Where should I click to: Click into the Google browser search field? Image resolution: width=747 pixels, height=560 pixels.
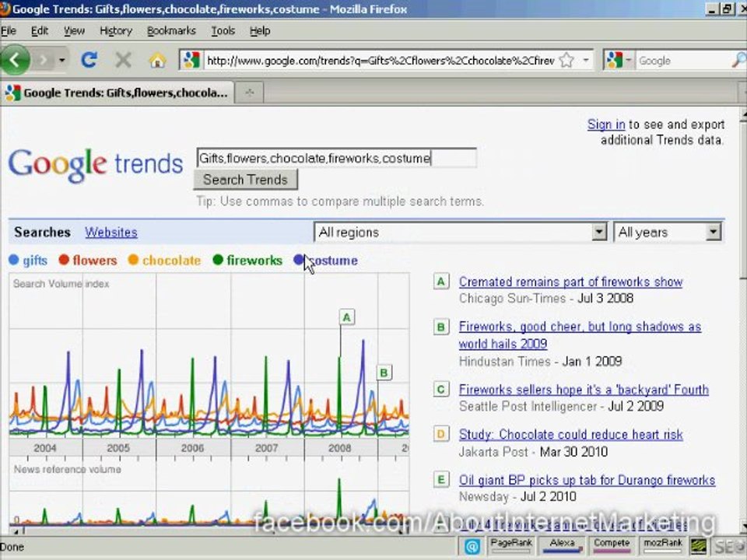[682, 61]
